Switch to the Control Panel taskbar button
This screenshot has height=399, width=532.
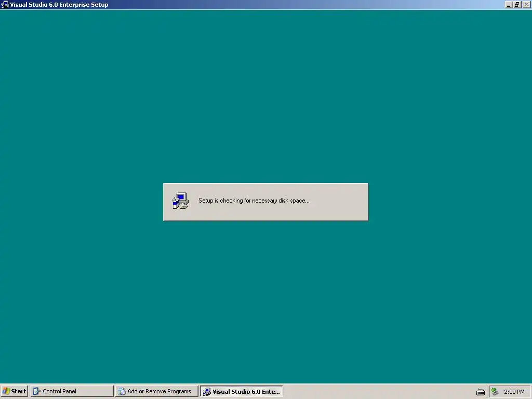72,391
